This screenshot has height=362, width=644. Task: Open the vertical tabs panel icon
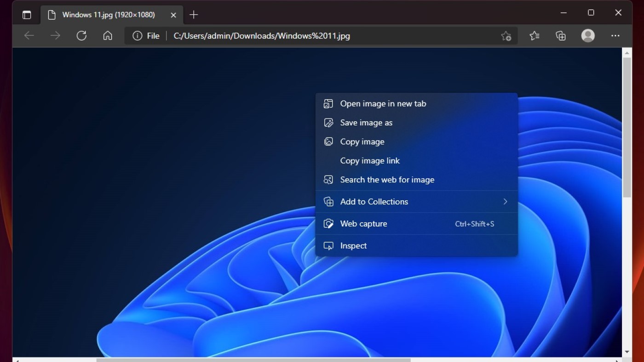click(27, 15)
